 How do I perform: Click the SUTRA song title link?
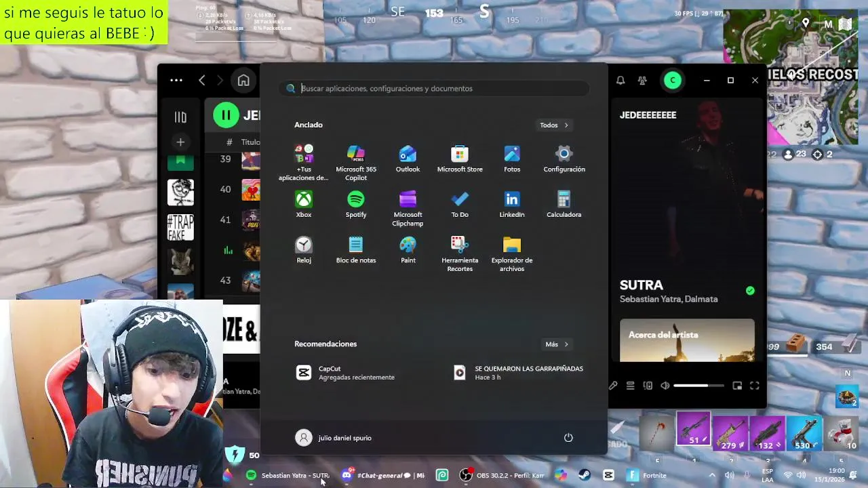point(642,285)
